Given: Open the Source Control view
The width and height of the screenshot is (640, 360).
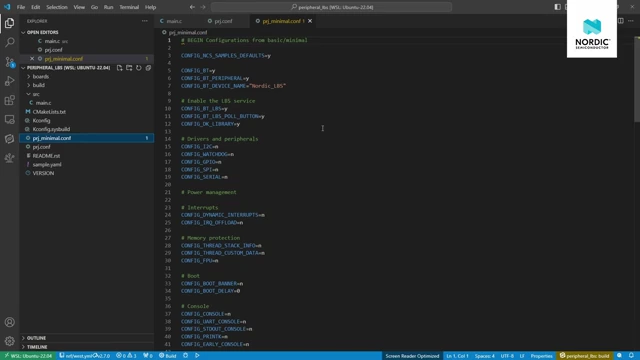Looking at the screenshot, I should [9, 62].
